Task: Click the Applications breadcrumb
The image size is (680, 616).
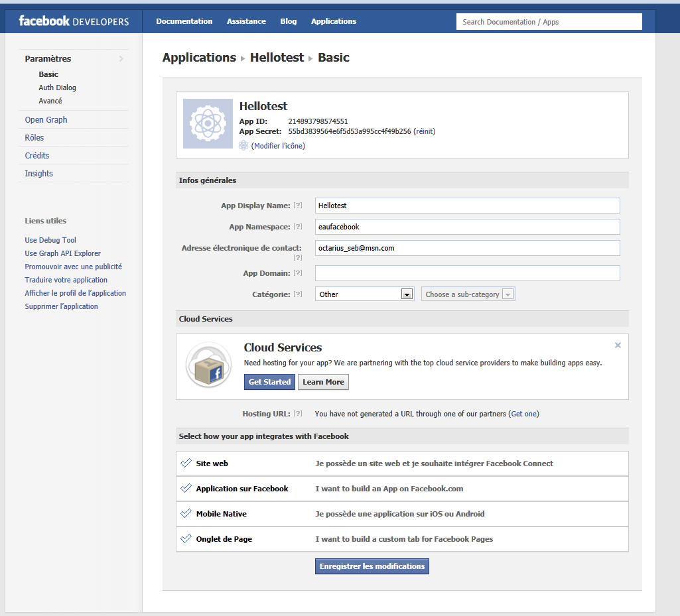Action: pyautogui.click(x=199, y=58)
